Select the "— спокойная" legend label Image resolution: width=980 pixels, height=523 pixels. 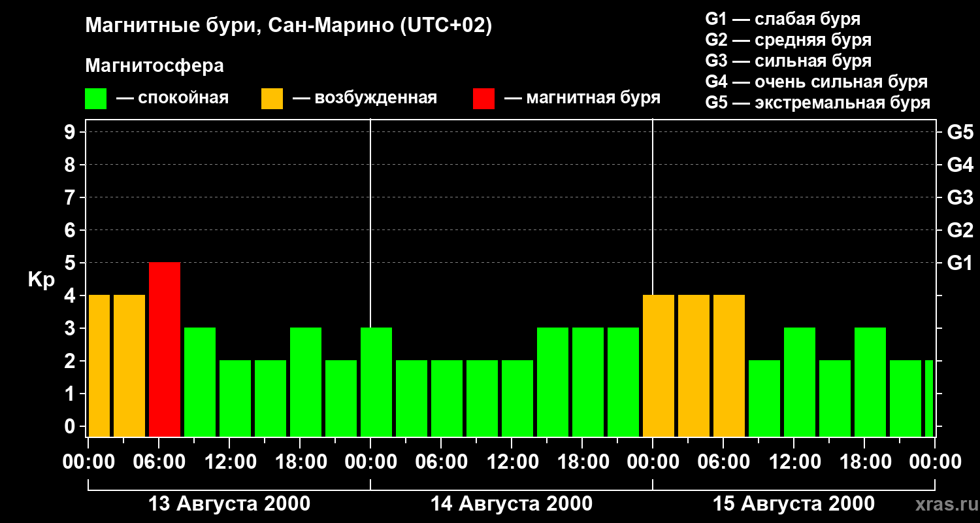tap(172, 99)
